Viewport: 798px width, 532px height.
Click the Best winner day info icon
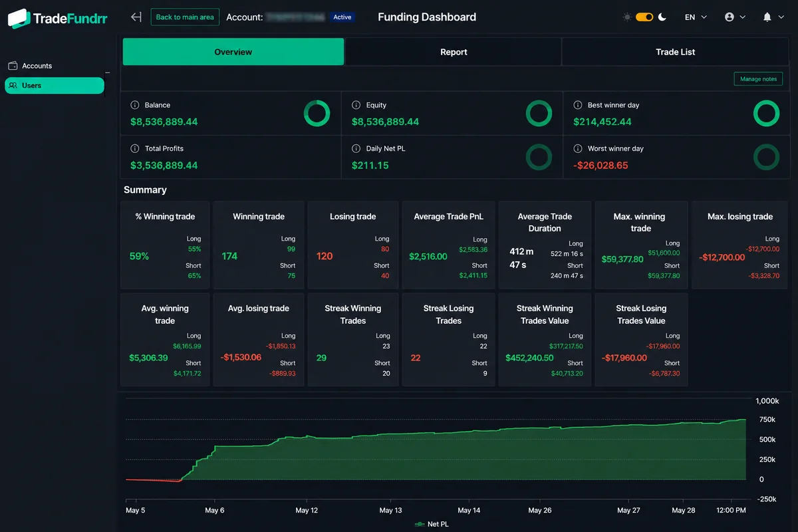[x=578, y=105]
